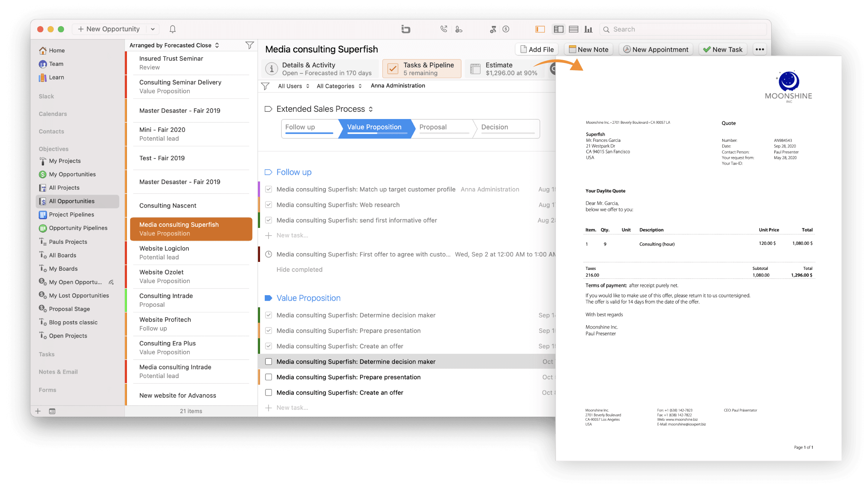Check the open Determine decision maker task

point(268,362)
